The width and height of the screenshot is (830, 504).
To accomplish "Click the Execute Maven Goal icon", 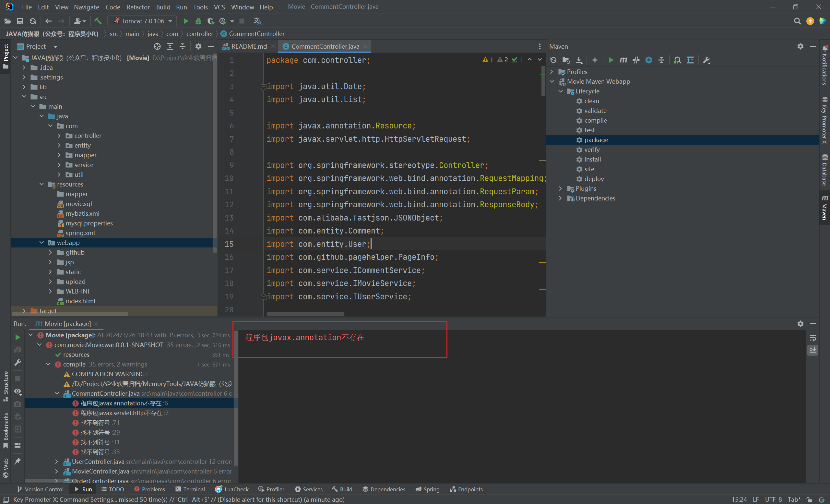I will pos(621,60).
